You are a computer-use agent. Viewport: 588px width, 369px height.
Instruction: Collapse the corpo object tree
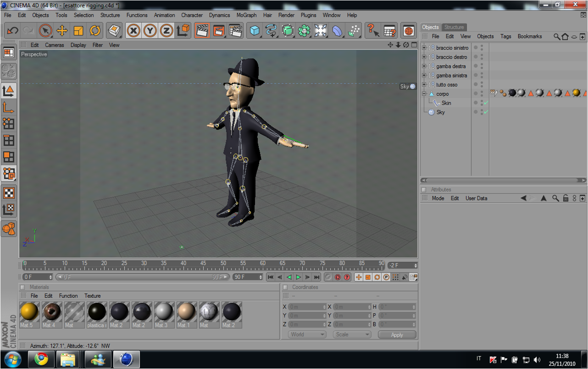[424, 94]
